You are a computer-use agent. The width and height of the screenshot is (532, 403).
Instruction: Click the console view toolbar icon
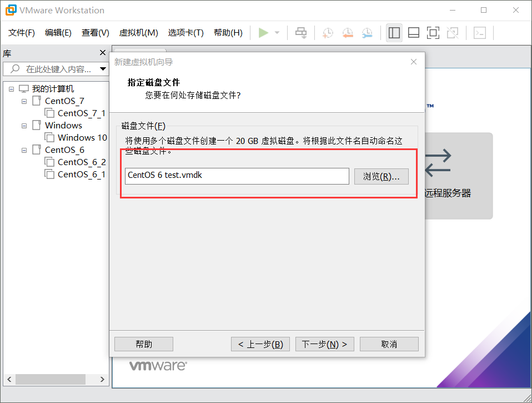click(480, 33)
